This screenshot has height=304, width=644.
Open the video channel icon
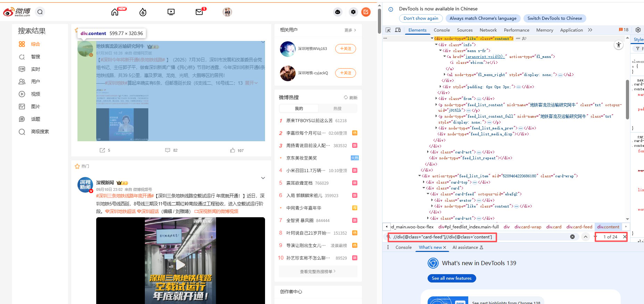171,12
